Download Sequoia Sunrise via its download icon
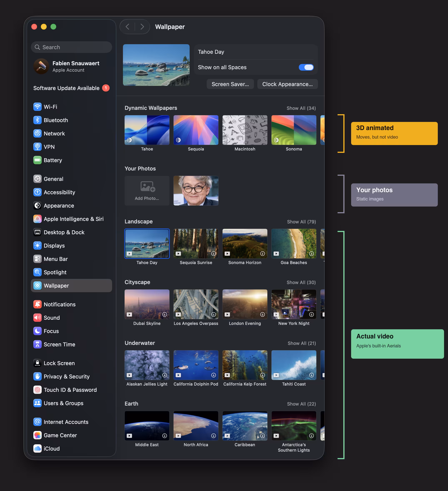 [x=214, y=254]
